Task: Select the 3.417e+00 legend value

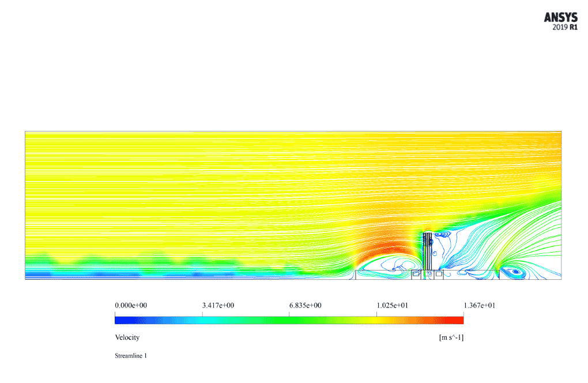Action: pos(217,306)
